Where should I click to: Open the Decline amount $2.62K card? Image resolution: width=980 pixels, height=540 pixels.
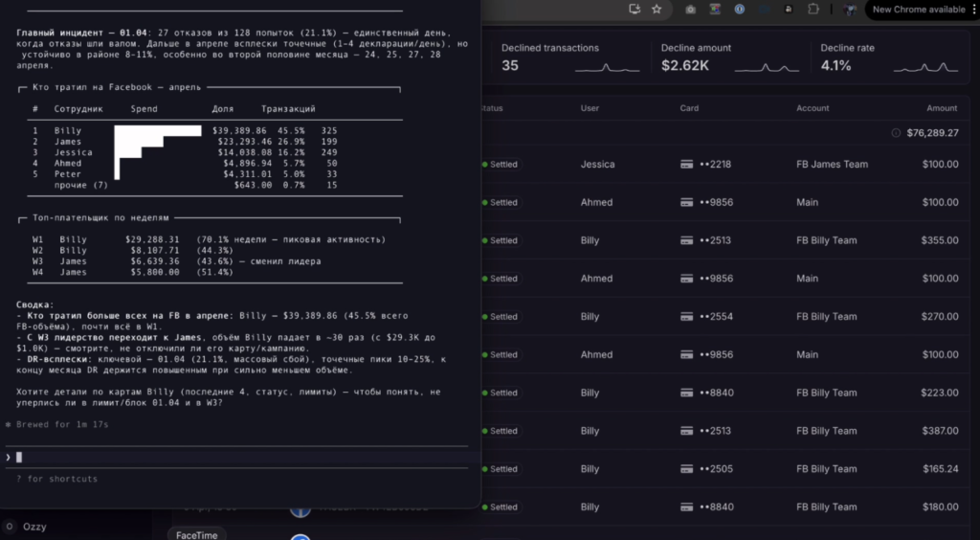(x=730, y=57)
